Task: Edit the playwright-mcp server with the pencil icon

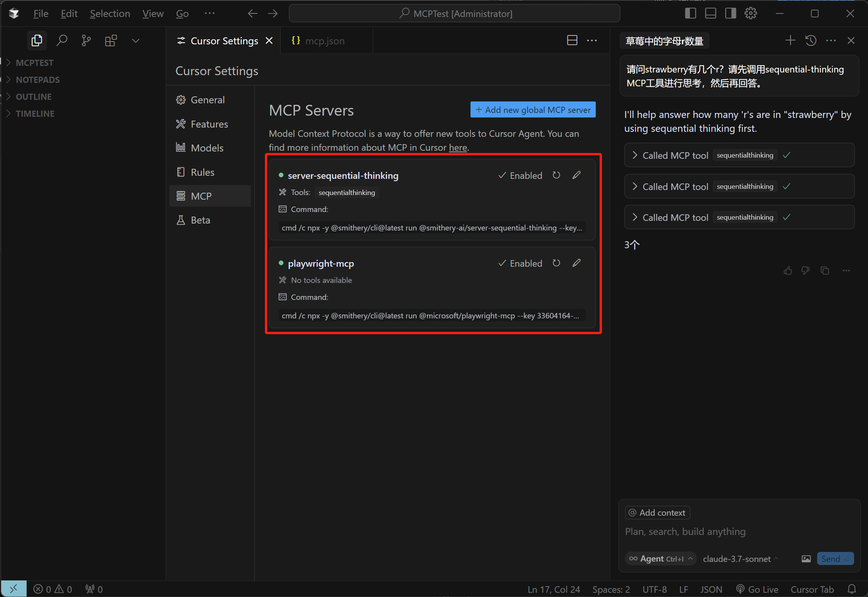Action: coord(576,263)
